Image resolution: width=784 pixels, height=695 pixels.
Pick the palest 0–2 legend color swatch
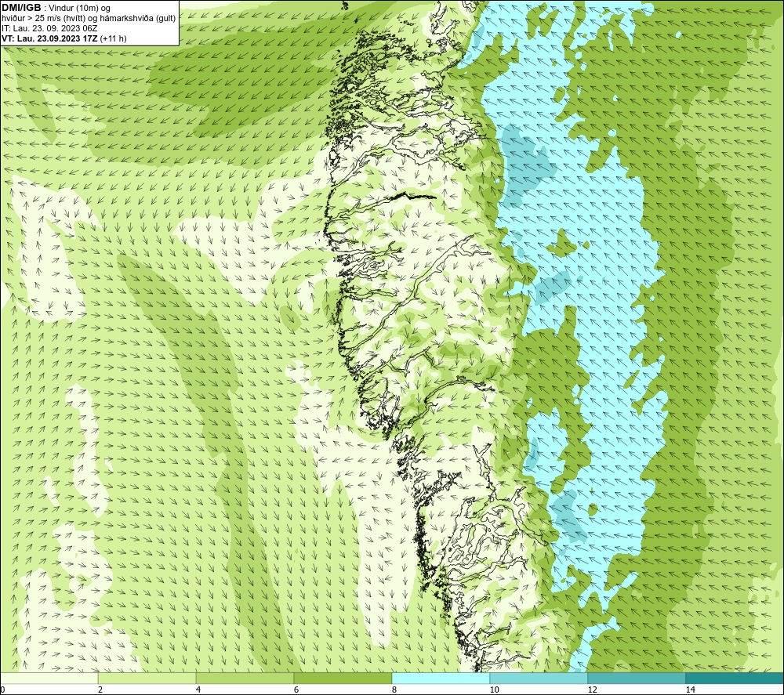click(x=49, y=678)
